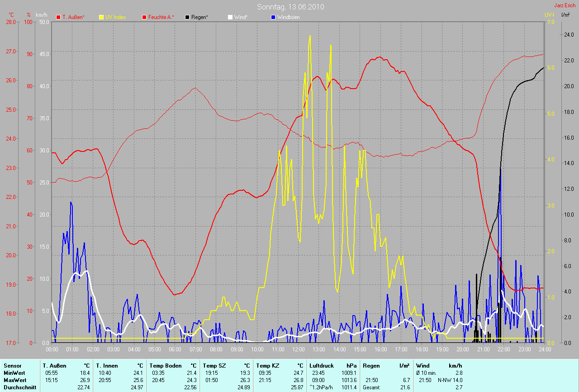Click the chart title 'Sonntag, 13.06.2010'

(x=290, y=7)
